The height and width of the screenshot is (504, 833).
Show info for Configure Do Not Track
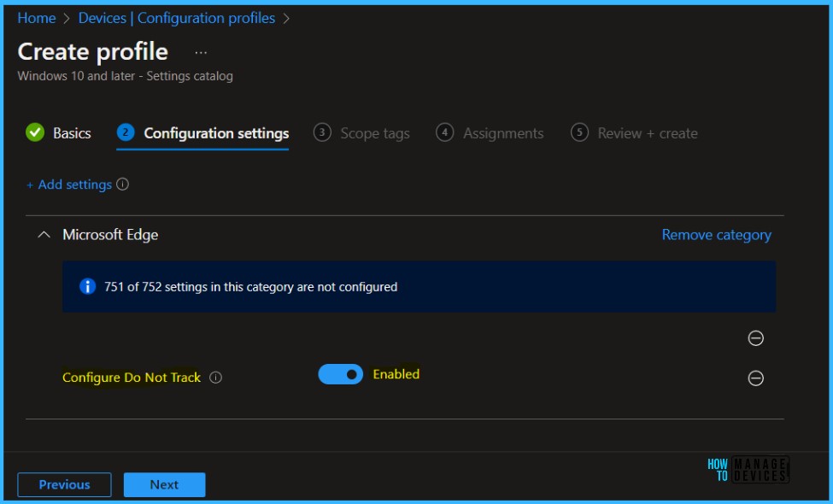click(x=215, y=378)
